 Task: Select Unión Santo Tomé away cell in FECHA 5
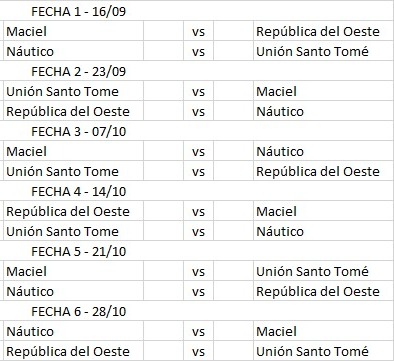coord(323,271)
